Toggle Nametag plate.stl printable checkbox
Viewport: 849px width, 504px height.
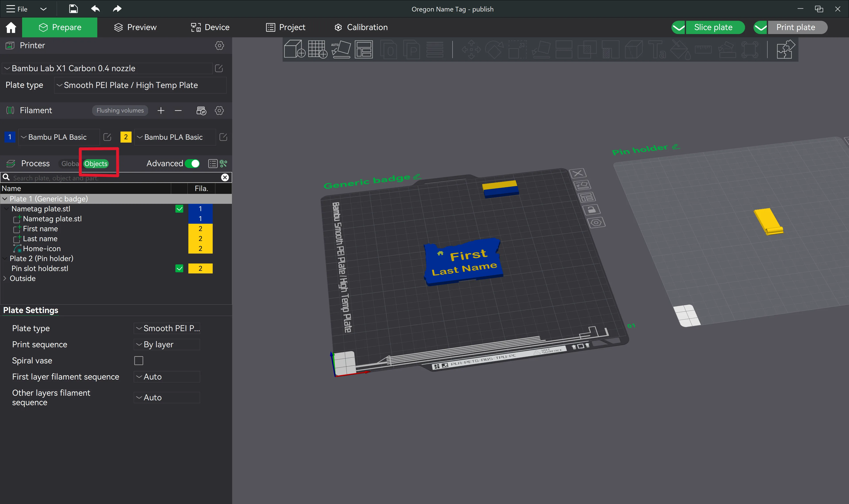click(x=179, y=208)
